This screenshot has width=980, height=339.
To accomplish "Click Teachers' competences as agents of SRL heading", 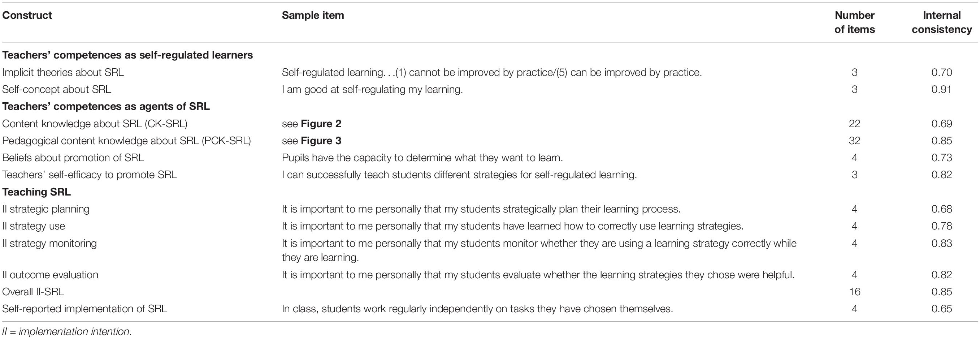I will pos(106,106).
